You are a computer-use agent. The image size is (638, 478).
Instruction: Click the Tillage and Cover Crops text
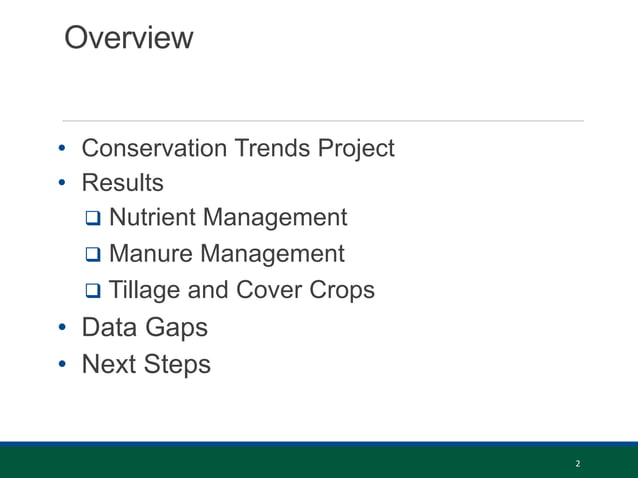(242, 290)
